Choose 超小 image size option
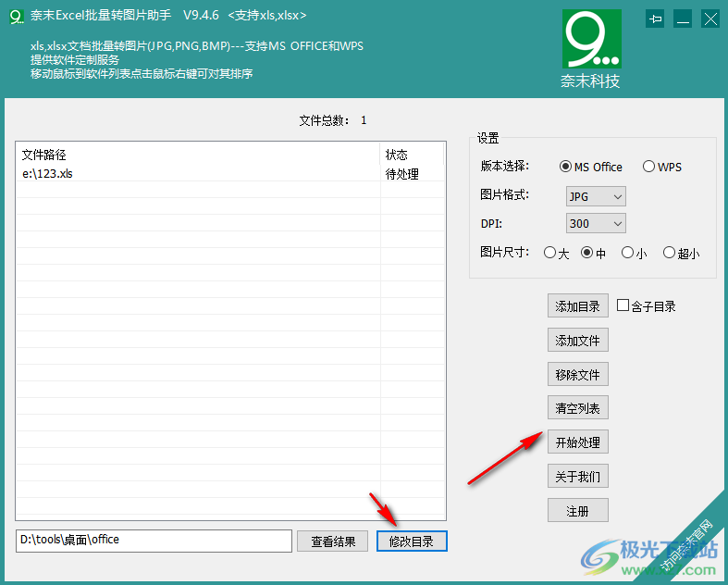 (681, 253)
